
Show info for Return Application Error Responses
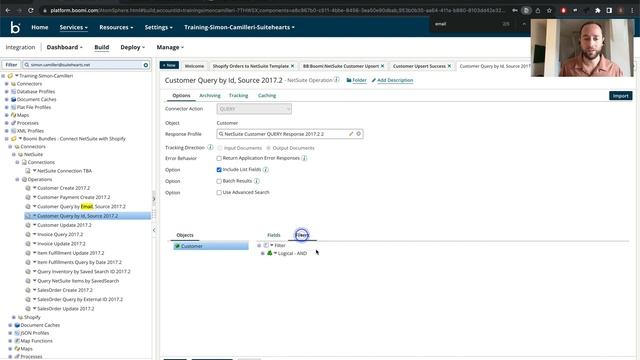point(304,158)
